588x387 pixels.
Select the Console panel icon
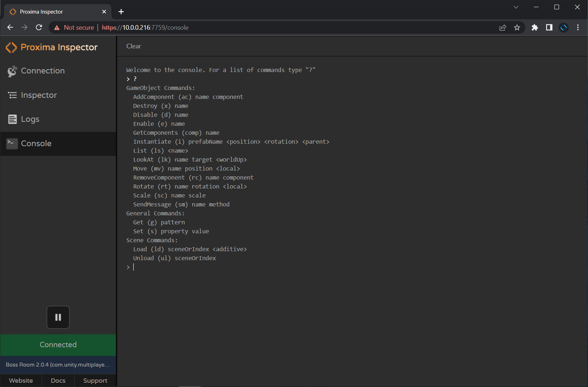coord(12,143)
